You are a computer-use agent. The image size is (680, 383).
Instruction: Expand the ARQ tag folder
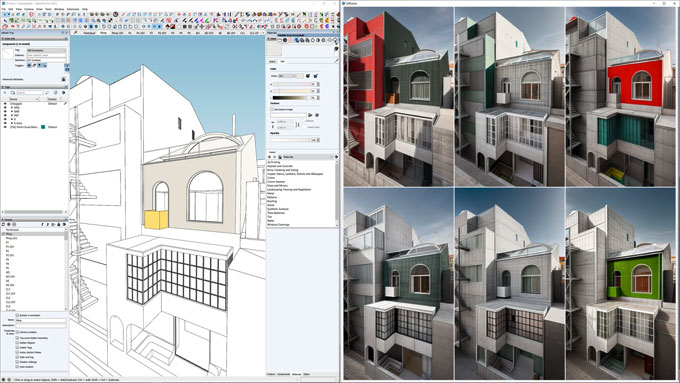click(x=12, y=108)
